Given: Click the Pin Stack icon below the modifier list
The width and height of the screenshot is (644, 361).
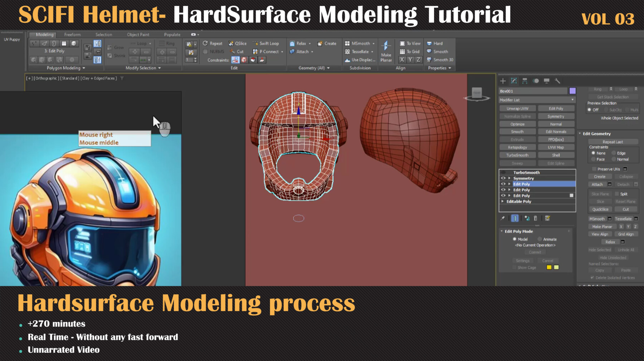Looking at the screenshot, I should [x=503, y=218].
